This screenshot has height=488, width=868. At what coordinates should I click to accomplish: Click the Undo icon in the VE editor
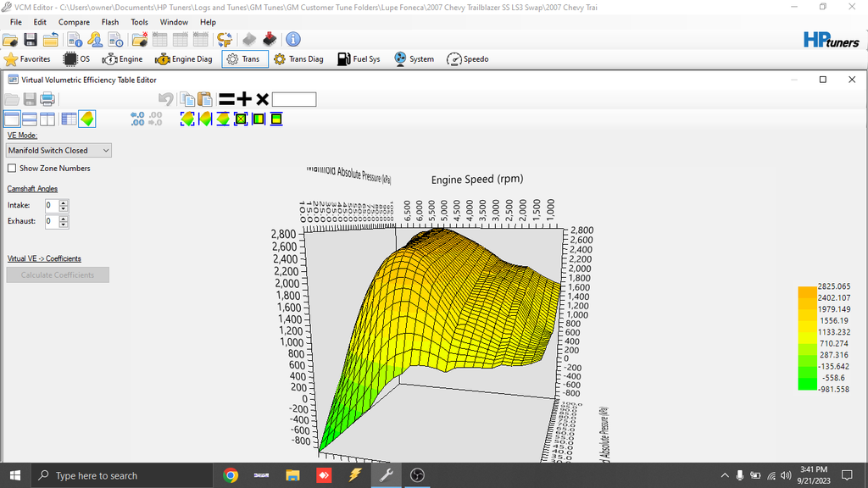(166, 99)
